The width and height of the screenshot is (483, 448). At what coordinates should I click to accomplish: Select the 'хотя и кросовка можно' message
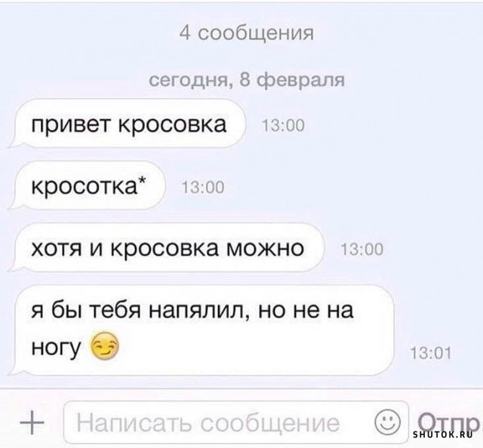167,248
